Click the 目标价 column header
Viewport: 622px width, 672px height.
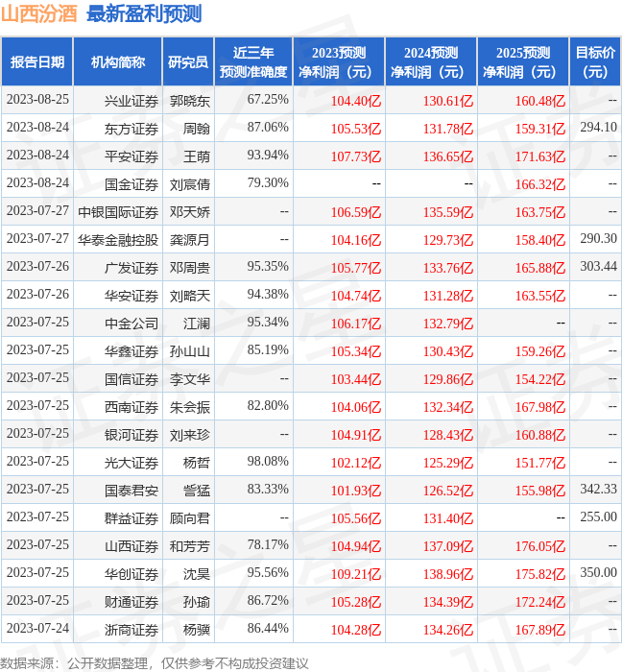(x=595, y=62)
